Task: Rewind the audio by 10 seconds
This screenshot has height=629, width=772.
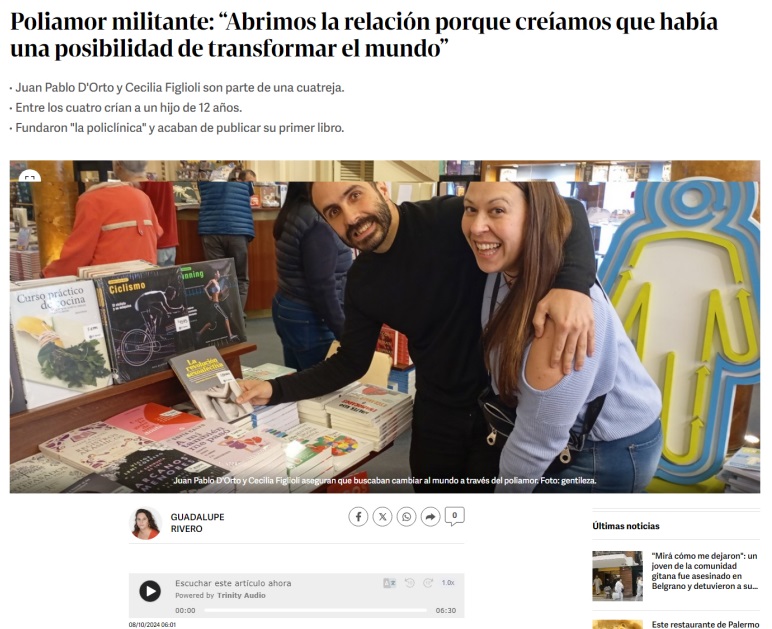Action: tap(409, 583)
